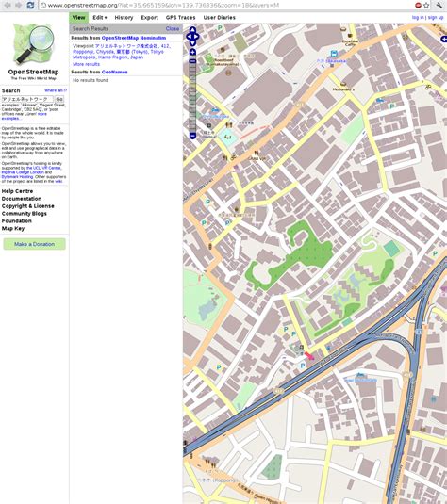Open the map layer switcher plus icon
447x504 pixels.
click(444, 40)
